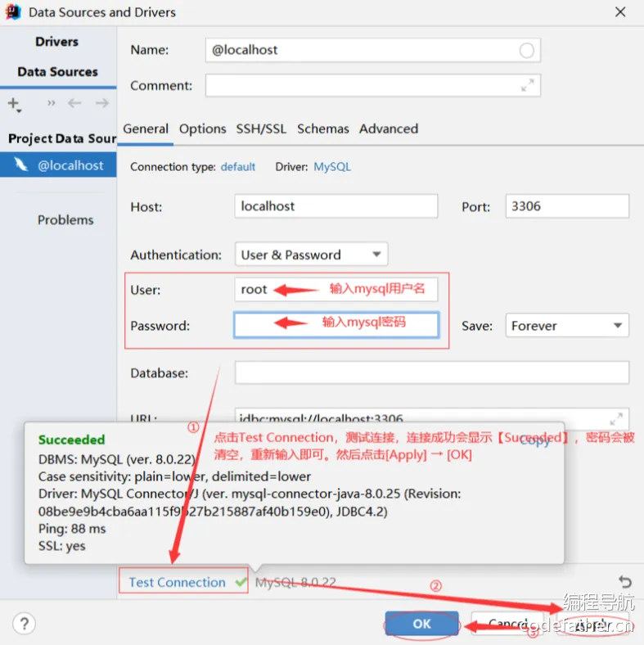Click the revert changes arrow icon
Viewport: 644px width, 645px height.
624,581
